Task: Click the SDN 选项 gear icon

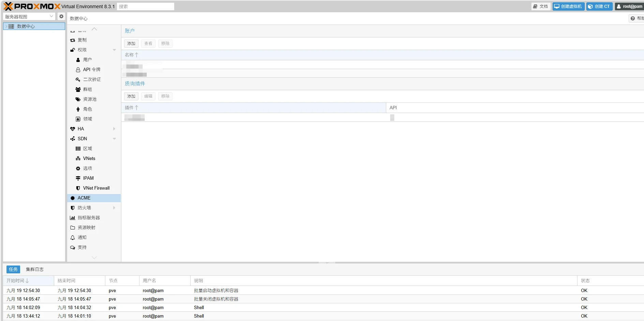Action: [78, 168]
